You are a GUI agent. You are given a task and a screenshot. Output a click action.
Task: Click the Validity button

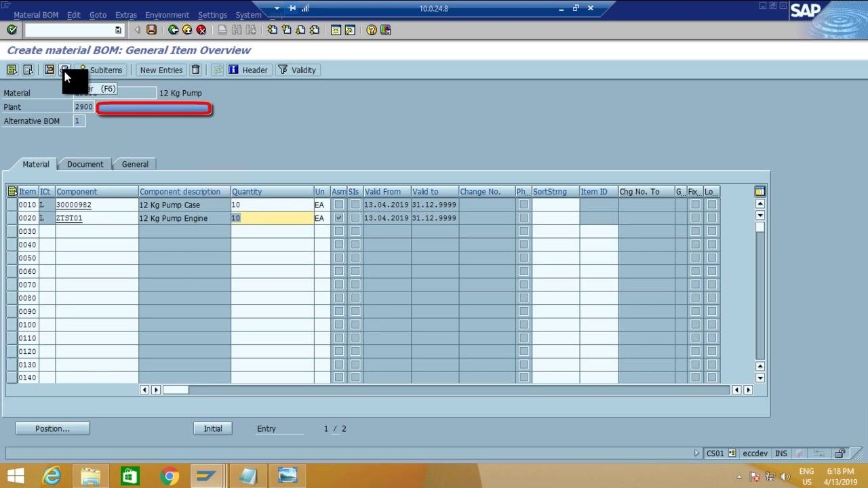tap(297, 70)
